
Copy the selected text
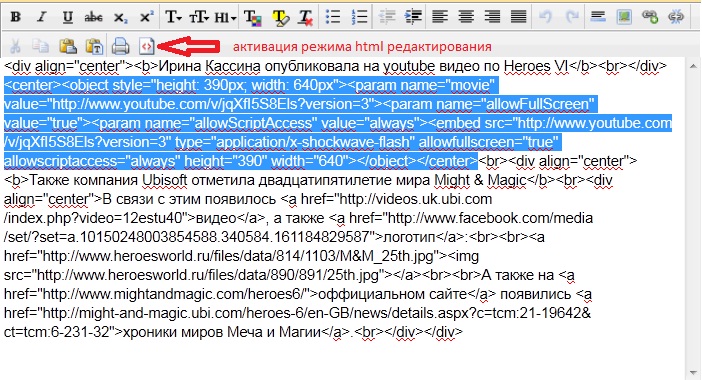pyautogui.click(x=41, y=46)
